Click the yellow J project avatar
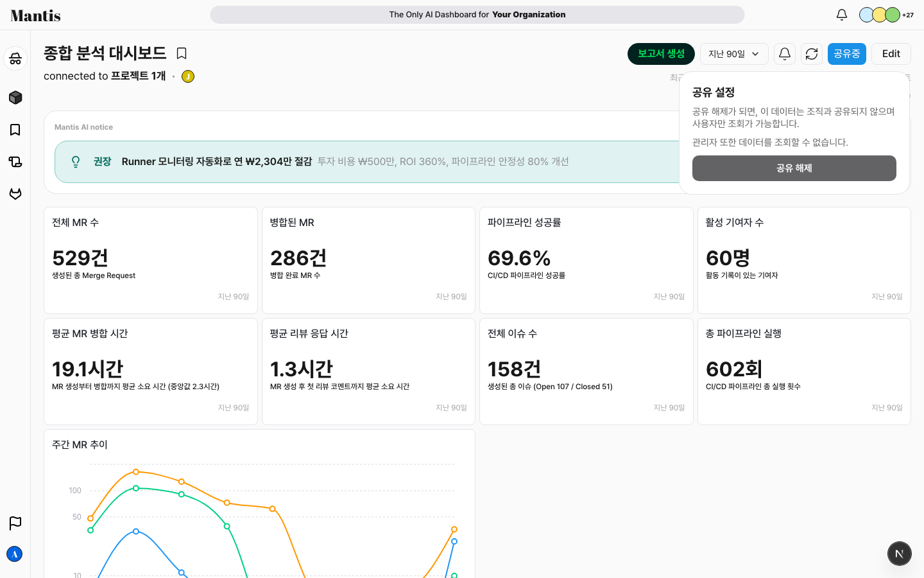The height and width of the screenshot is (578, 924). tap(188, 76)
